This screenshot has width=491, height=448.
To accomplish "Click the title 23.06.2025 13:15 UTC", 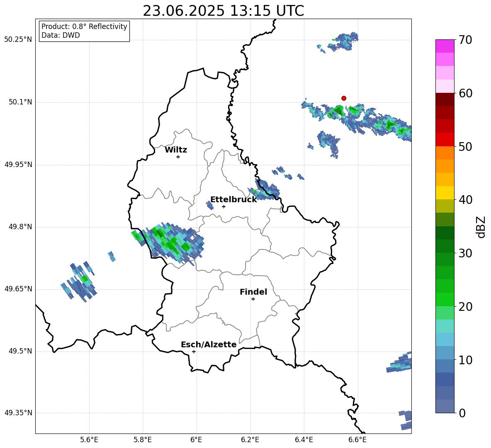I will coord(223,11).
